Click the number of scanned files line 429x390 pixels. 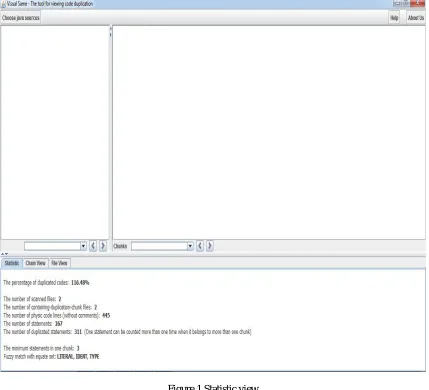pyautogui.click(x=32, y=299)
